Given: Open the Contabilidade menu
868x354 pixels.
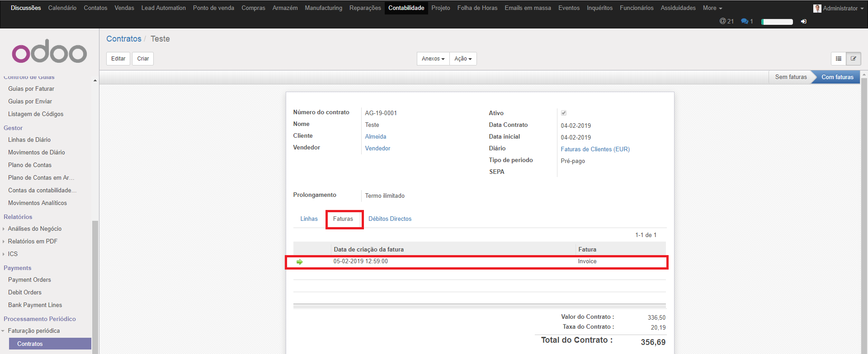Looking at the screenshot, I should click(406, 8).
